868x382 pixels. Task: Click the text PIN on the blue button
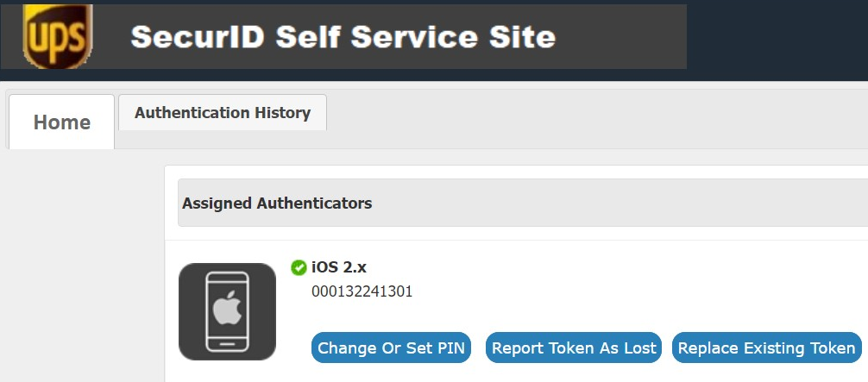[x=451, y=348]
